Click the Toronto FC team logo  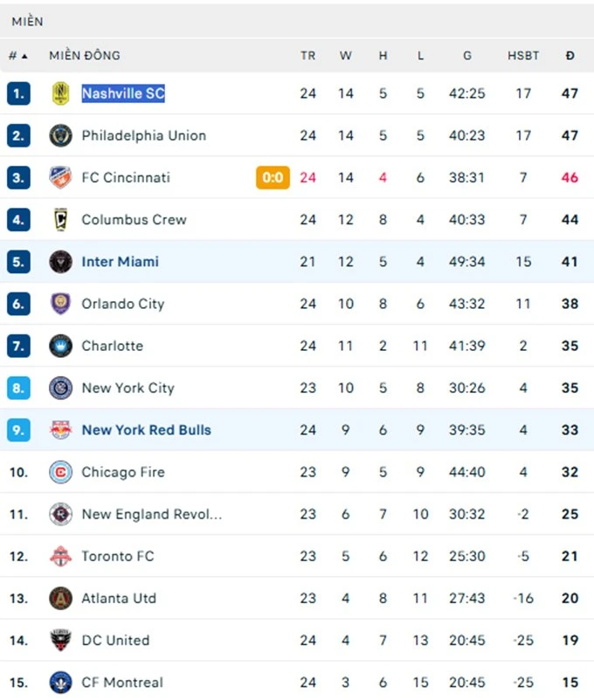coord(60,556)
